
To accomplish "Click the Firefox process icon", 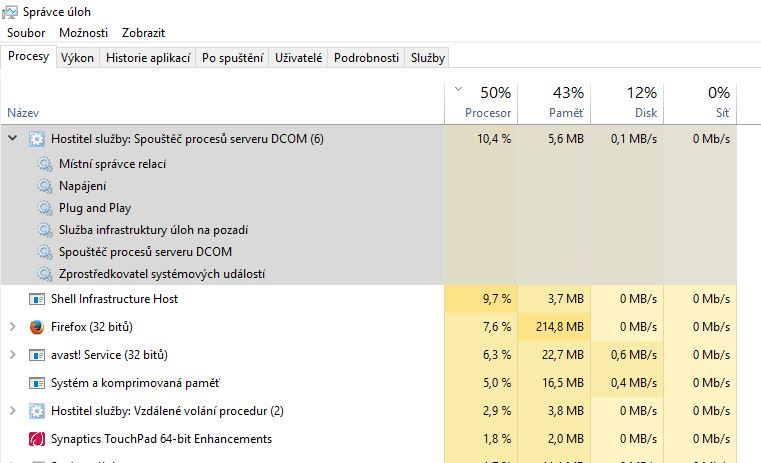I will point(37,327).
